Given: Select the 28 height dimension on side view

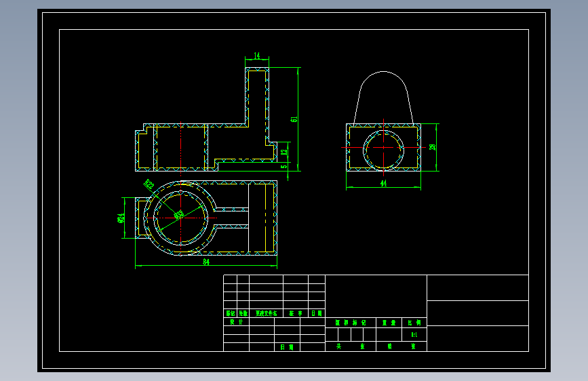Looking at the screenshot, I should coord(433,147).
